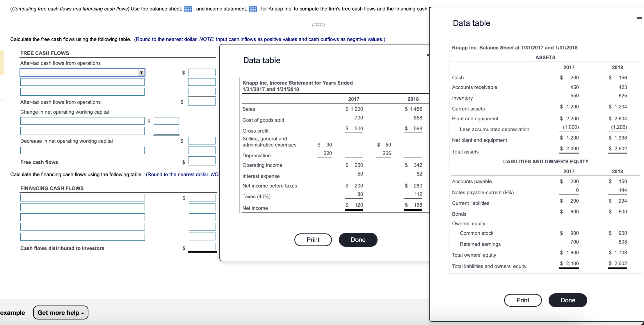Click the Change in net operating working capital input
This screenshot has width=644, height=325.
pos(82,121)
